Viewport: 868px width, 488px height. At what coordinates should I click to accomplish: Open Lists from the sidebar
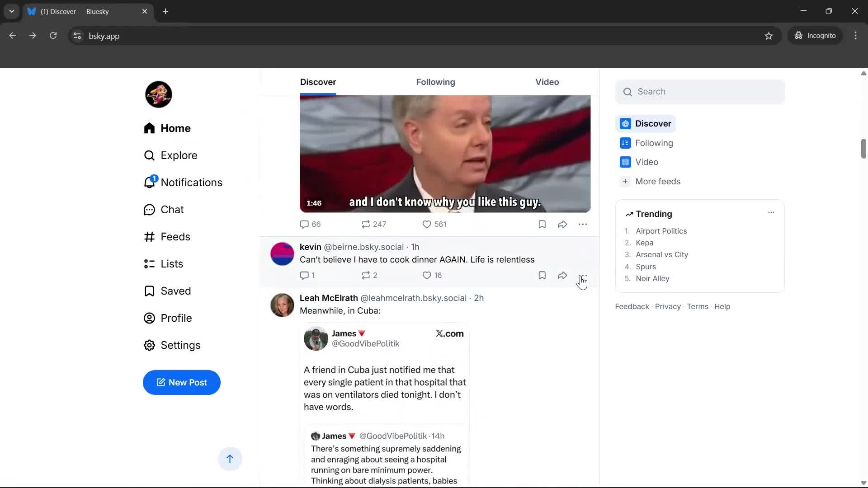172,263
